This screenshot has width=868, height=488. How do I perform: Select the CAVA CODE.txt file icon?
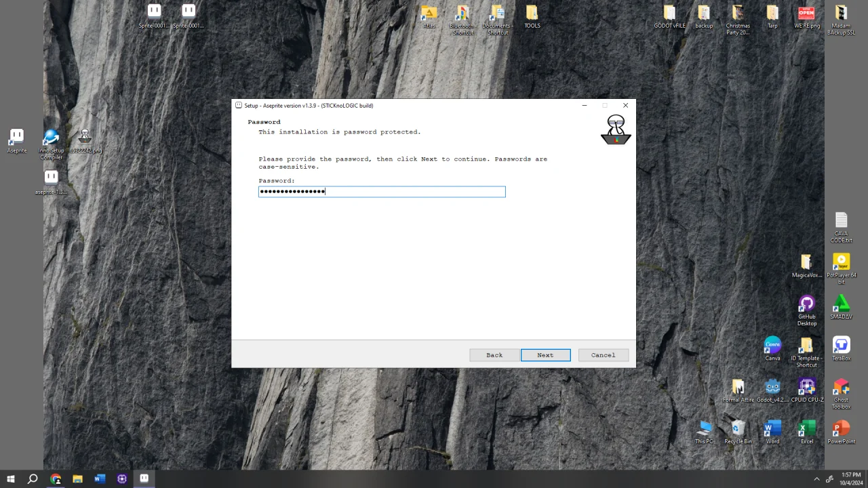[841, 228]
